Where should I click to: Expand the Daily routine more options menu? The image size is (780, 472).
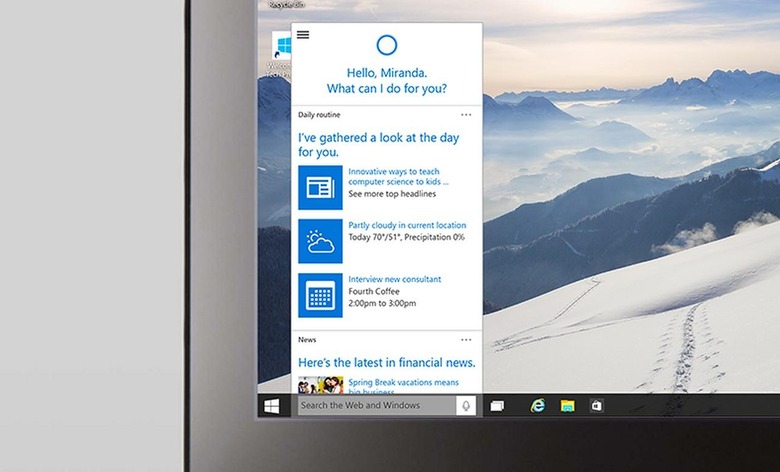466,115
